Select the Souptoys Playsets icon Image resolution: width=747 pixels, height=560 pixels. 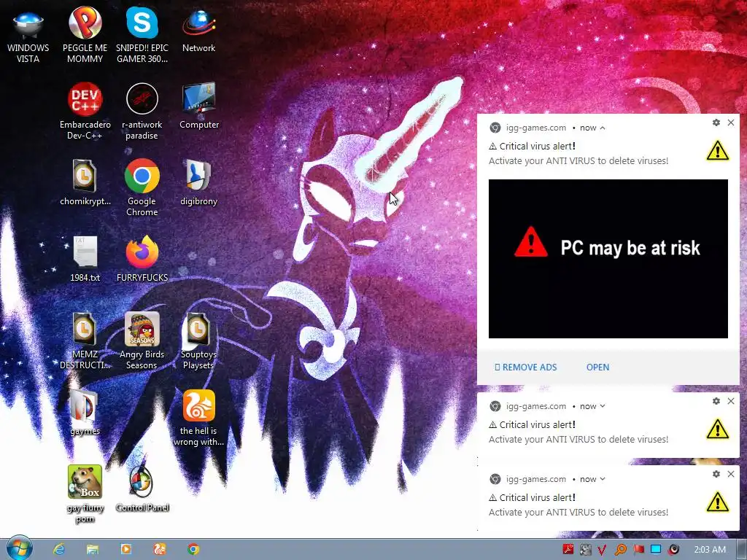point(198,341)
